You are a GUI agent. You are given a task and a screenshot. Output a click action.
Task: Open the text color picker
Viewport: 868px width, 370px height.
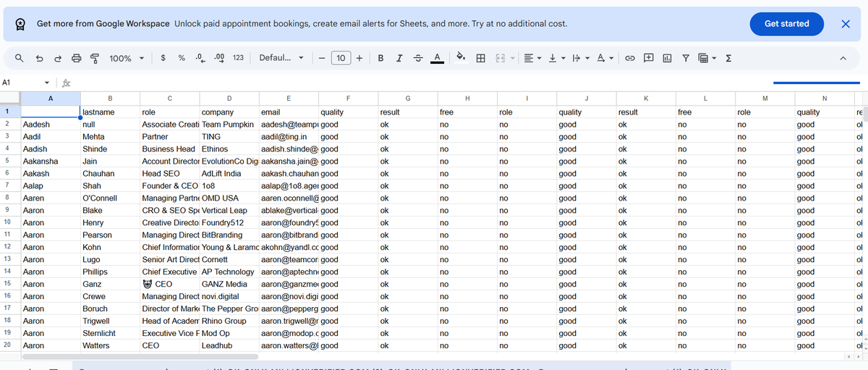coord(437,58)
